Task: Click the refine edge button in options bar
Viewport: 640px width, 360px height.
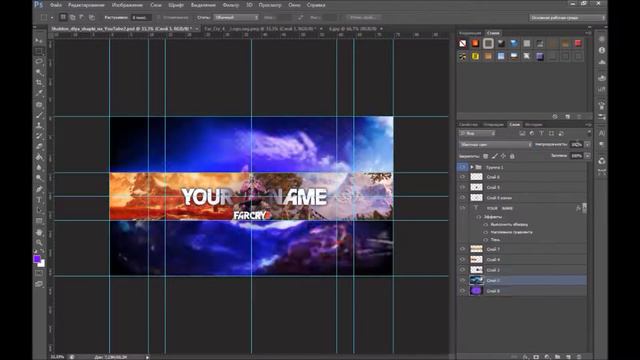Action: [x=363, y=18]
